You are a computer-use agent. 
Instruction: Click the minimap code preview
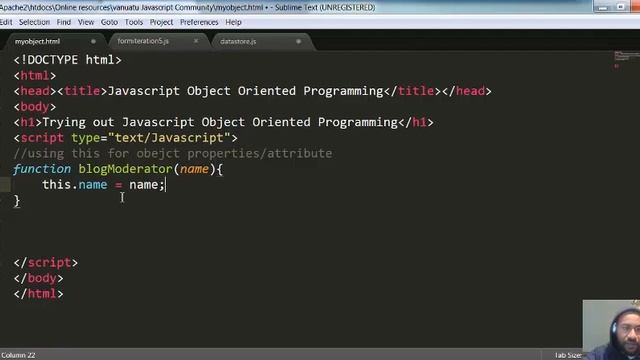pos(627,59)
